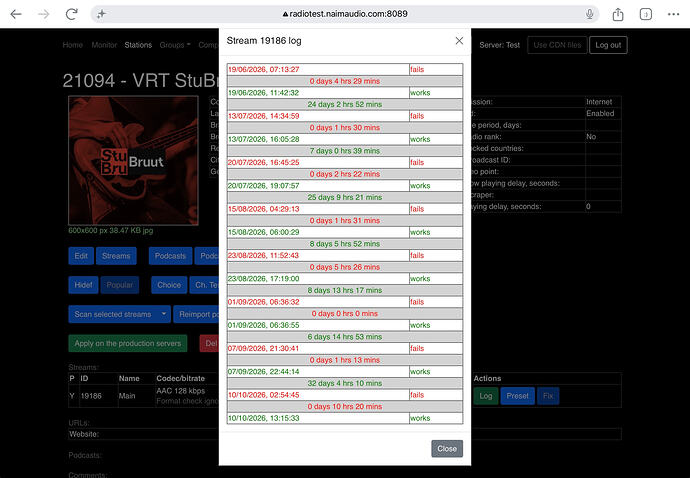Expand the Scan selected streams dropdown arrow

point(164,314)
